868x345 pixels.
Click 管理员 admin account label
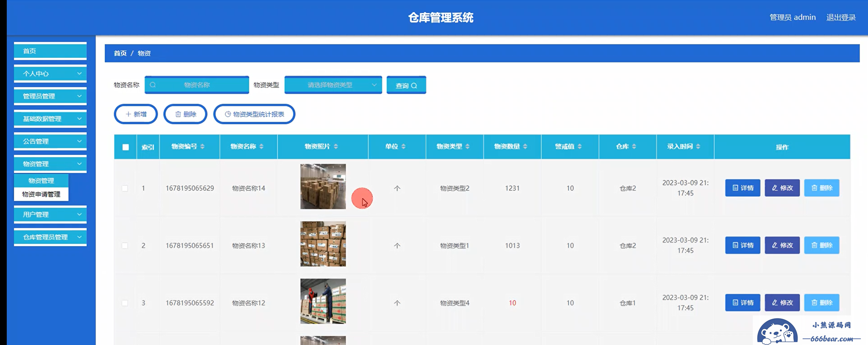(792, 17)
